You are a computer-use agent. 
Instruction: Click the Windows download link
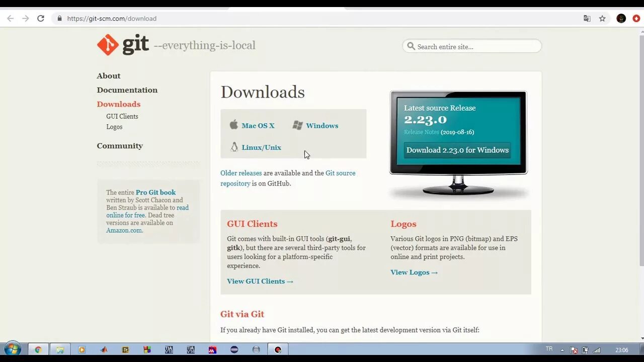point(322,126)
